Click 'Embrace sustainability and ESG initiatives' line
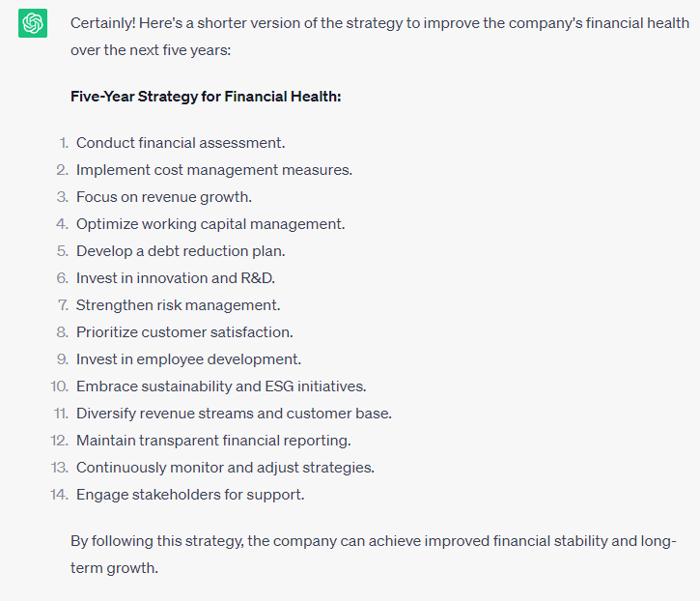This screenshot has width=700, height=601. (x=221, y=386)
